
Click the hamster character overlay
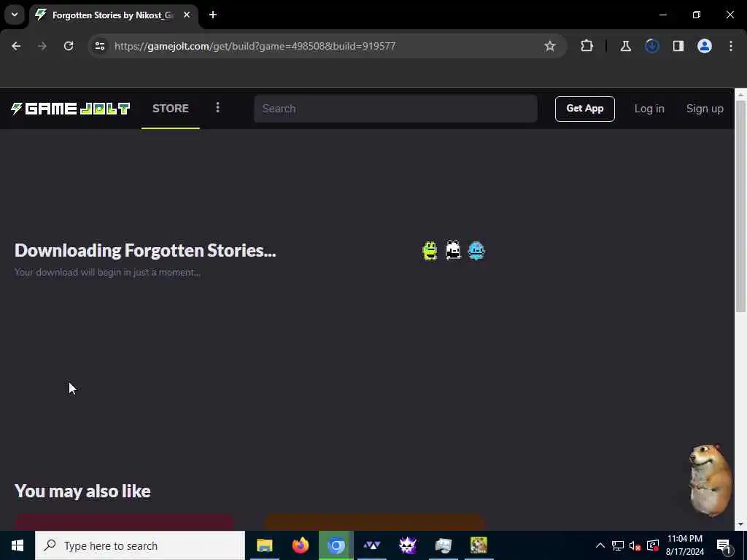pos(711,480)
